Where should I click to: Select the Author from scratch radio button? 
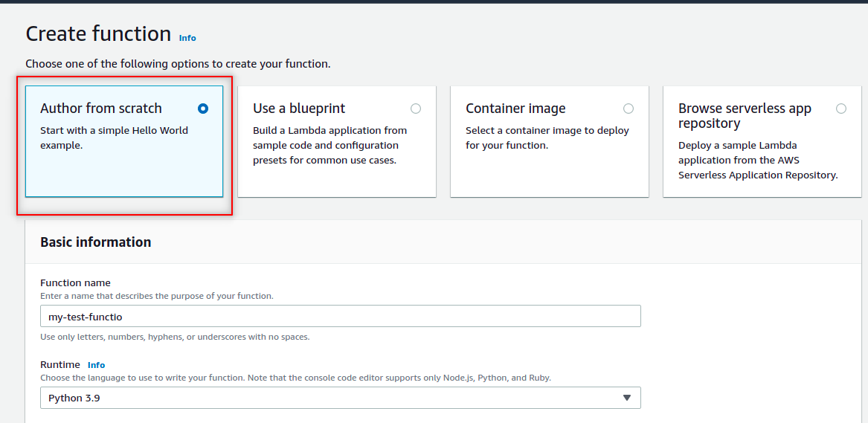(203, 109)
